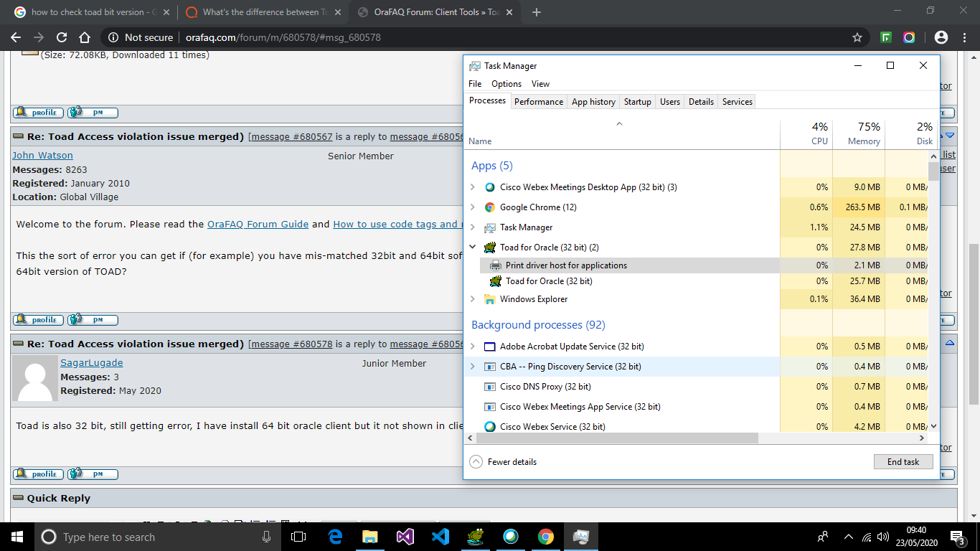Open the Startup tab in Task Manager
This screenshot has height=551, width=980.
[637, 102]
